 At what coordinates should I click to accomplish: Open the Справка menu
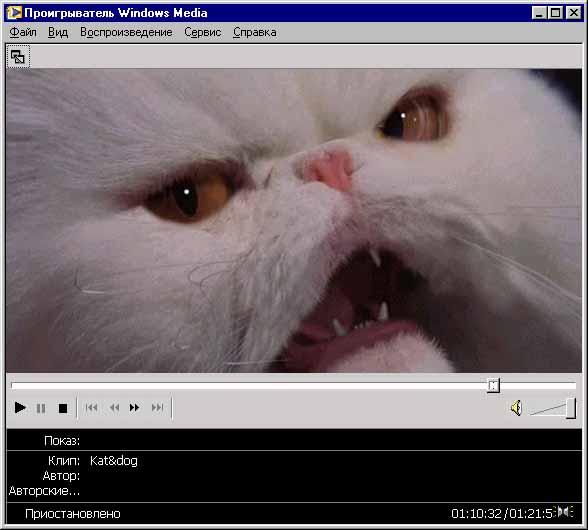[255, 32]
